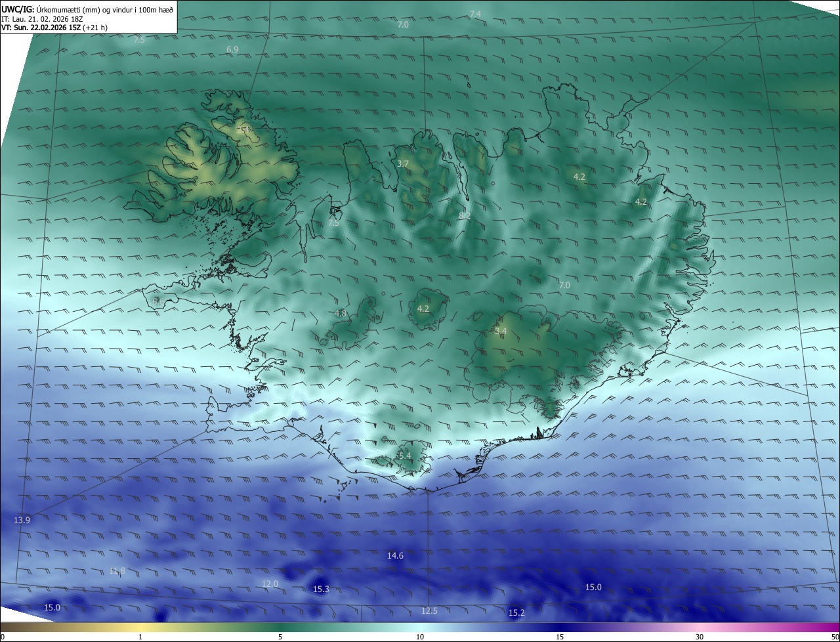The height and width of the screenshot is (642, 840).
Task: Click the 15.3 value label
Action: 321,589
